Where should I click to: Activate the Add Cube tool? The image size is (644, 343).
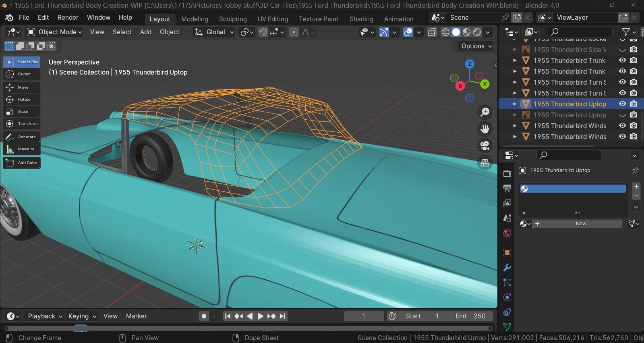point(22,163)
